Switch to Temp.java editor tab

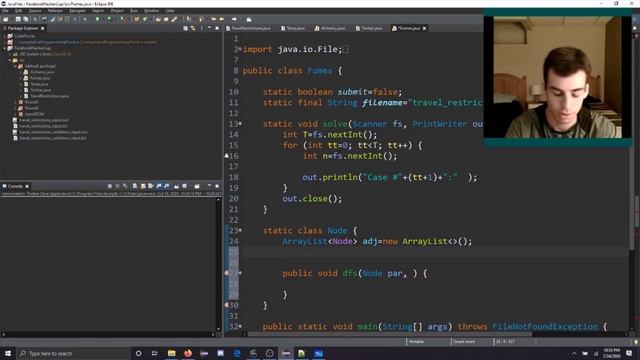(x=293, y=28)
